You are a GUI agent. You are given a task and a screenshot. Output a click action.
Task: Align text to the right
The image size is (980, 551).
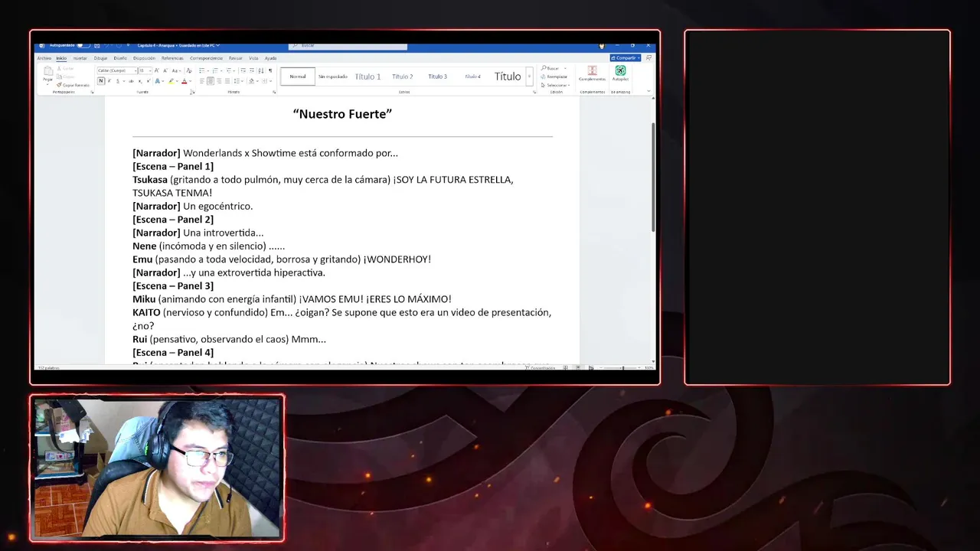click(x=219, y=81)
